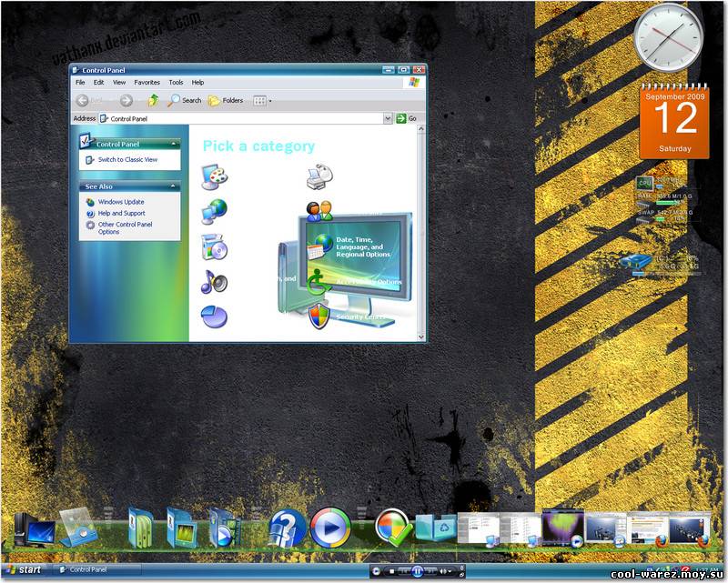
Task: Open Accessibility Options wheelchair icon
Action: (x=318, y=282)
